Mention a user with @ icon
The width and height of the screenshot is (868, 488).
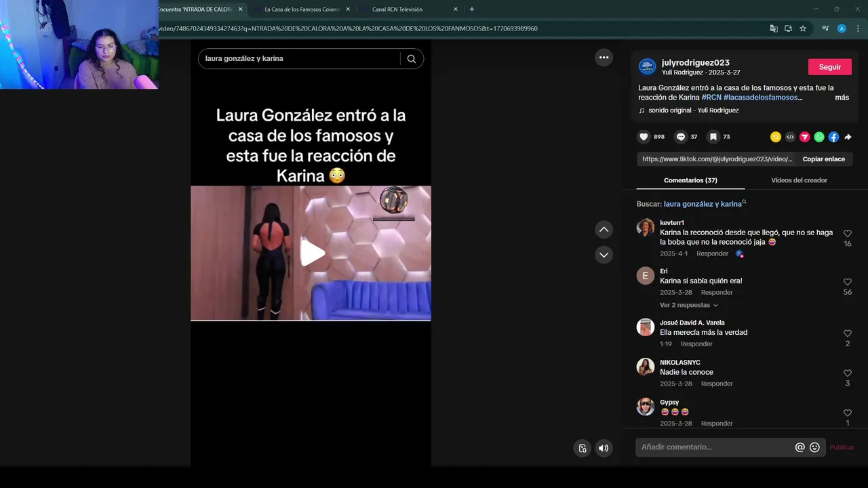[x=800, y=447]
